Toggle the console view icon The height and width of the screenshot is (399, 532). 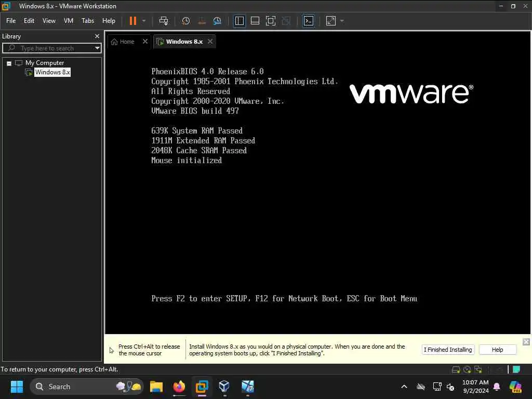pyautogui.click(x=308, y=21)
